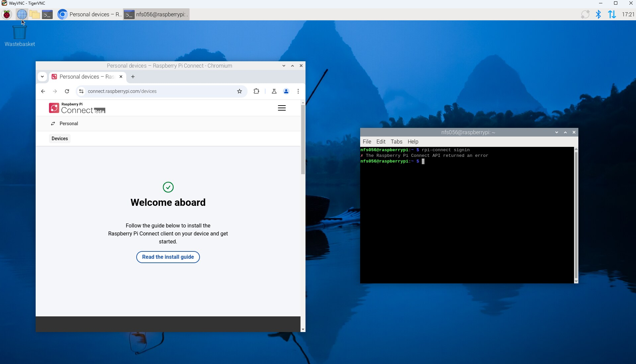Viewport: 636px width, 364px height.
Task: Click the Chromium page vertical scrollbar
Action: click(303, 140)
